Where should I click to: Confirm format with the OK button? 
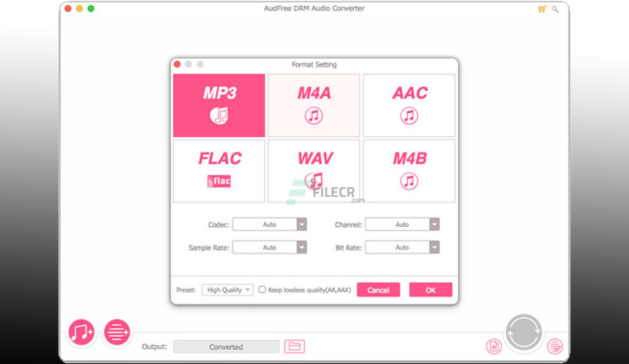tap(430, 290)
